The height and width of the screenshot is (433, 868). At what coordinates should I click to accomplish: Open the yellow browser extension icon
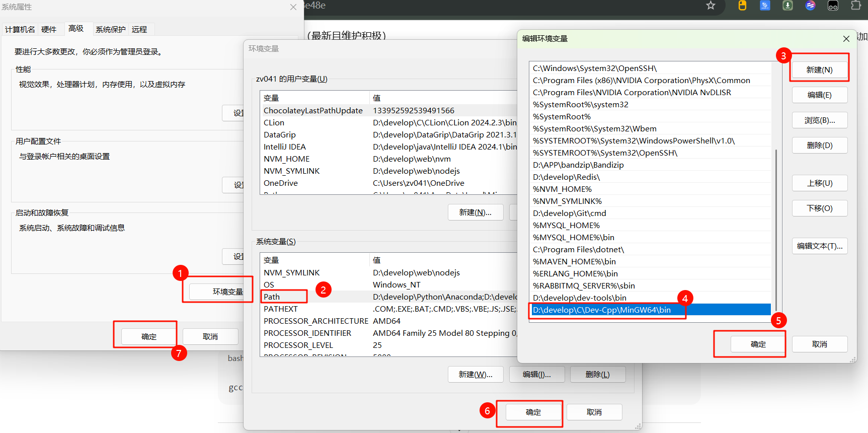(x=742, y=6)
